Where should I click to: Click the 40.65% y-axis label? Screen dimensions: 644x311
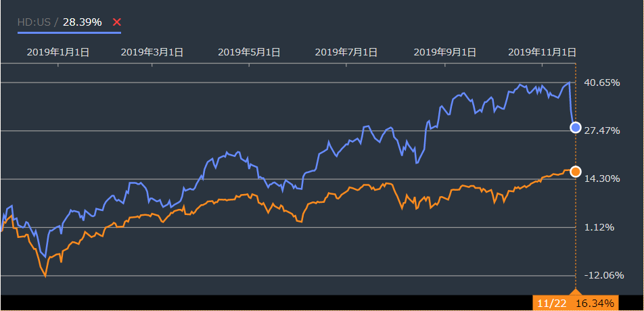pos(601,83)
